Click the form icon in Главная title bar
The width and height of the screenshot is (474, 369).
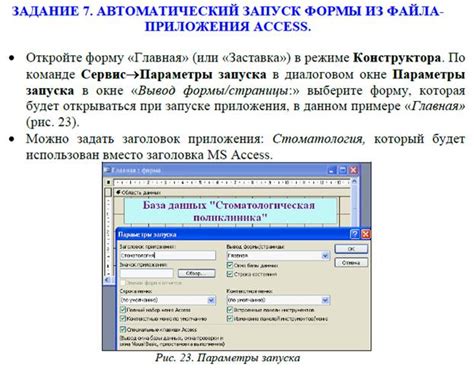(x=107, y=170)
